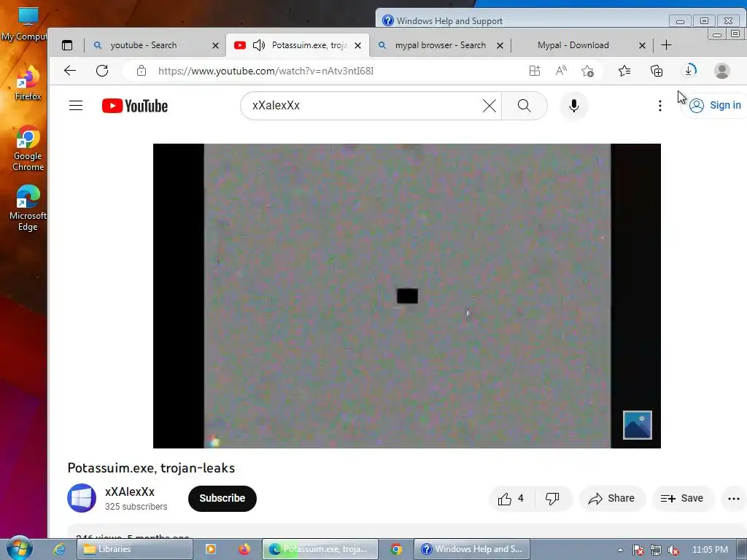The width and height of the screenshot is (747, 560).
Task: Open the xXAlexXx channel avatar
Action: [x=82, y=498]
